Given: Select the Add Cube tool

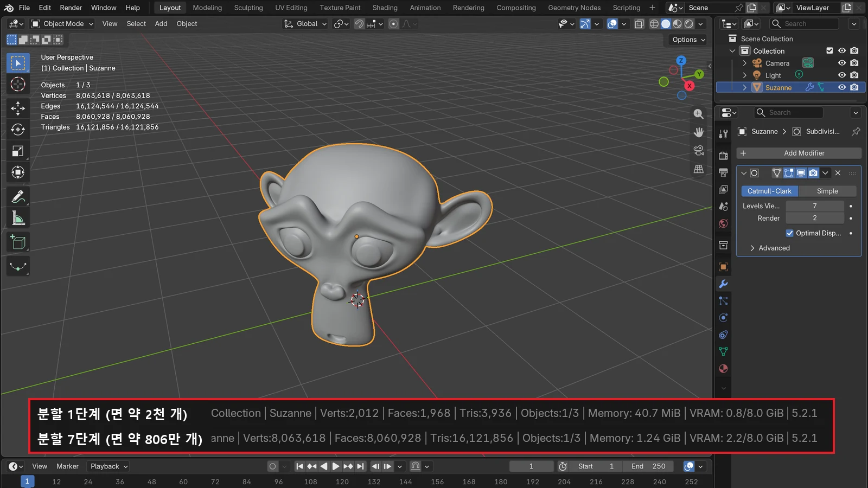Looking at the screenshot, I should [x=18, y=242].
